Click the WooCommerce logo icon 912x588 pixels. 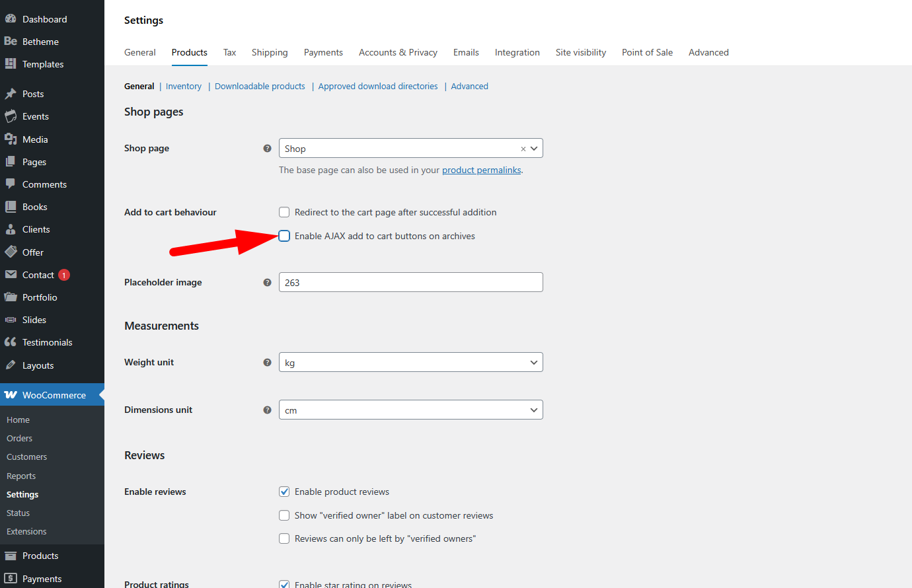(11, 395)
